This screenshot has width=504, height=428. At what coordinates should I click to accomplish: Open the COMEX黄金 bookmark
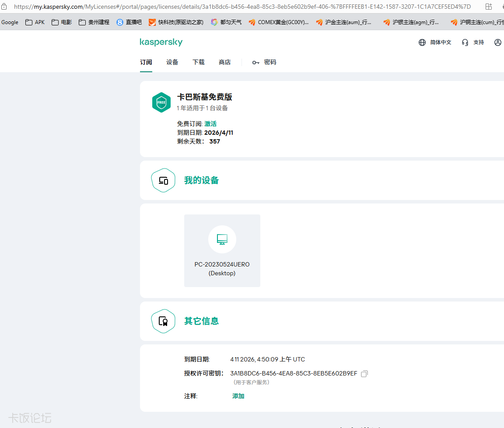pyautogui.click(x=279, y=22)
